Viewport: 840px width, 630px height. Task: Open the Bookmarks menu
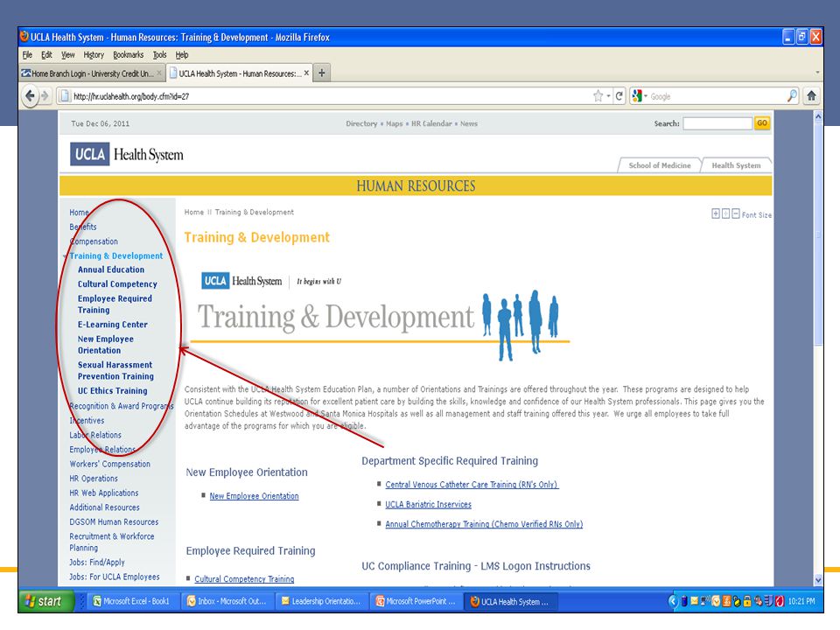point(128,54)
